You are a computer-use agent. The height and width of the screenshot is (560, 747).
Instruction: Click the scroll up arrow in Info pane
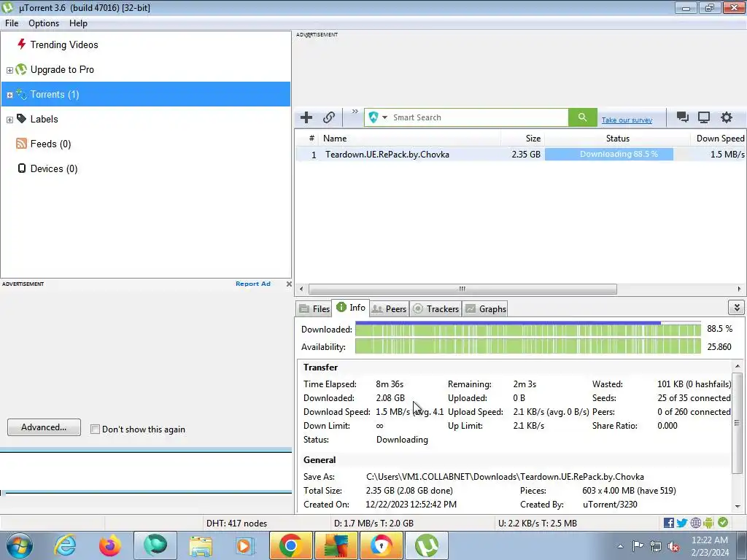tap(737, 366)
